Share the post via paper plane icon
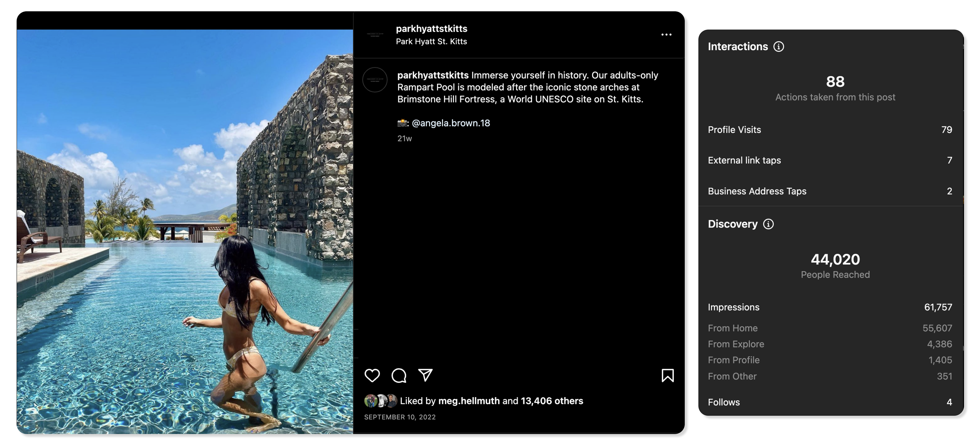The width and height of the screenshot is (980, 445). 425,375
